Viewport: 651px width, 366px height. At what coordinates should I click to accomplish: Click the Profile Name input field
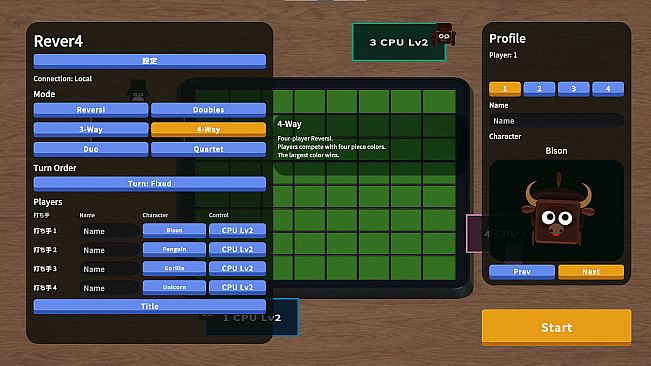[x=556, y=121]
